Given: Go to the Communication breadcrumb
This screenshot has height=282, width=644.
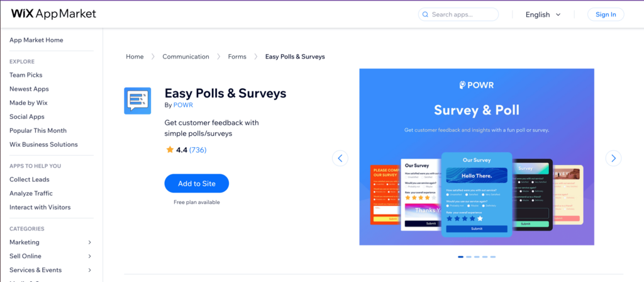Looking at the screenshot, I should [186, 57].
